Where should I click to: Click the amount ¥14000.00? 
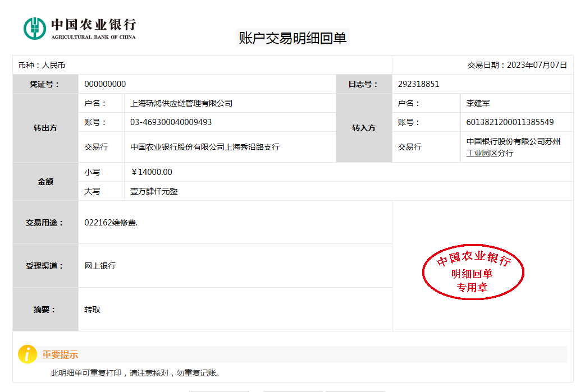[x=151, y=172]
